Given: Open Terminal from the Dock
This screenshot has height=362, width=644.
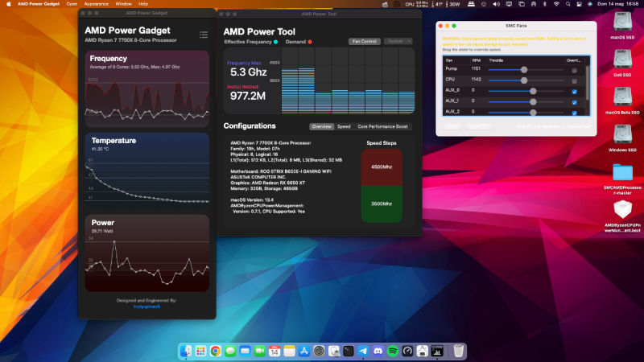Looking at the screenshot, I should [x=349, y=351].
